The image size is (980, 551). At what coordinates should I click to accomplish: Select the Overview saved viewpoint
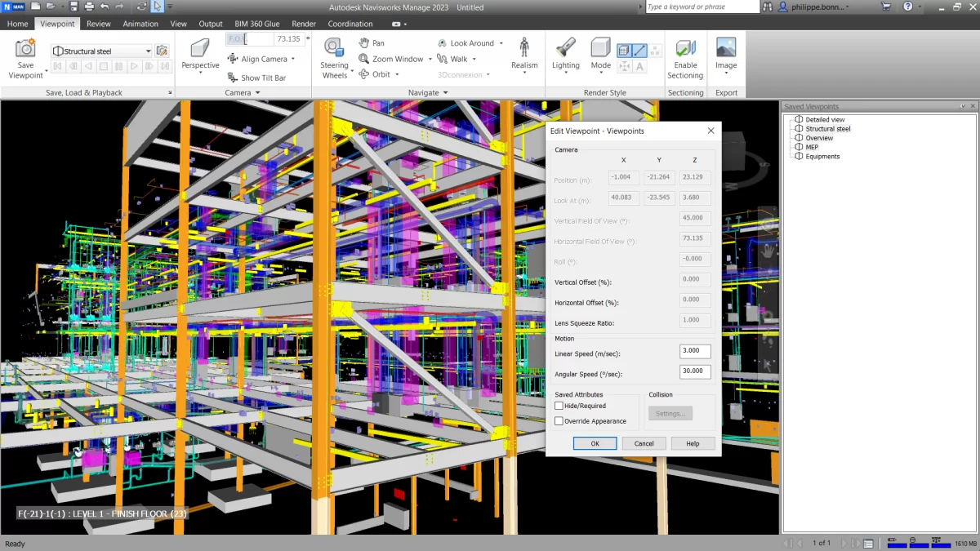pos(819,138)
